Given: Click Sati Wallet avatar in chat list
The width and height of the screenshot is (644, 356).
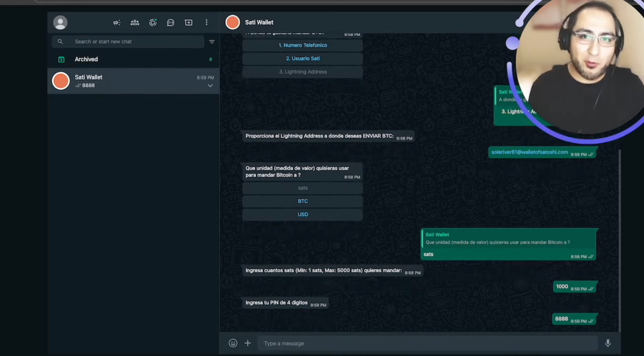Looking at the screenshot, I should [x=61, y=81].
